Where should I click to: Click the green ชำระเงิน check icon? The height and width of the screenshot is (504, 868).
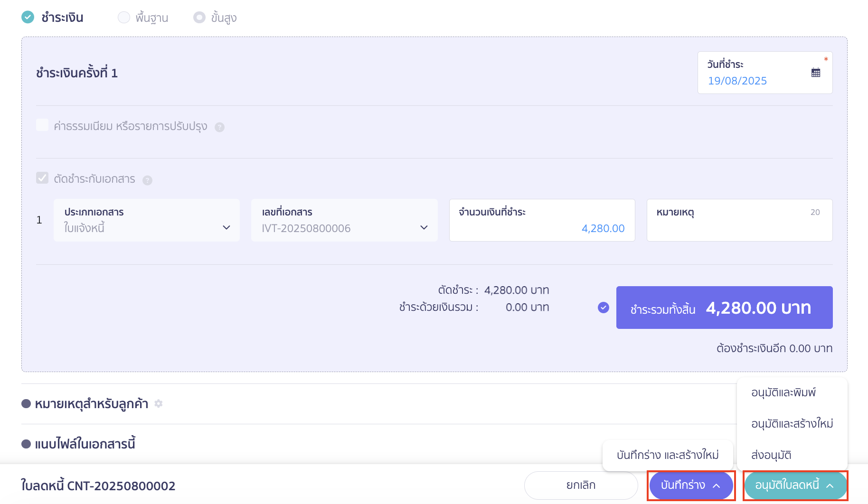pos(28,18)
